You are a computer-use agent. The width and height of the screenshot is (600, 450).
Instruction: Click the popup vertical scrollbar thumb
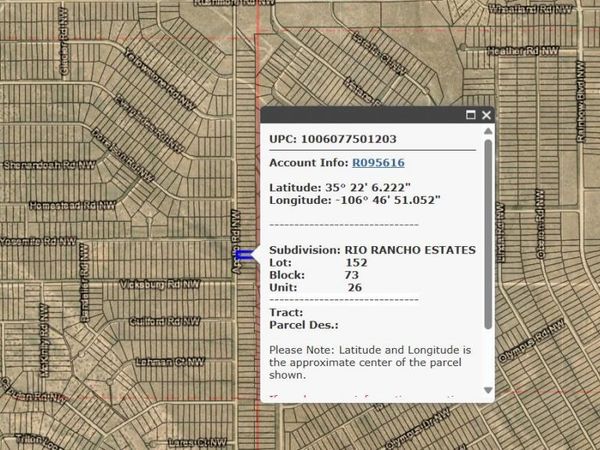[488, 234]
